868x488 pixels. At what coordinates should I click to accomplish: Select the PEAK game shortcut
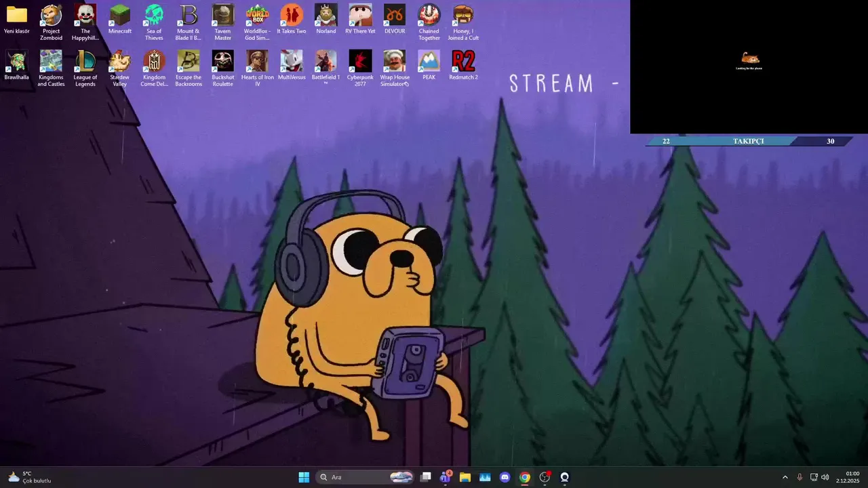pyautogui.click(x=429, y=66)
